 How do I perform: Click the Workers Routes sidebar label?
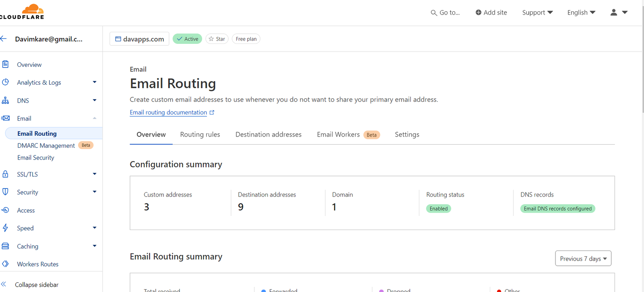tap(37, 264)
